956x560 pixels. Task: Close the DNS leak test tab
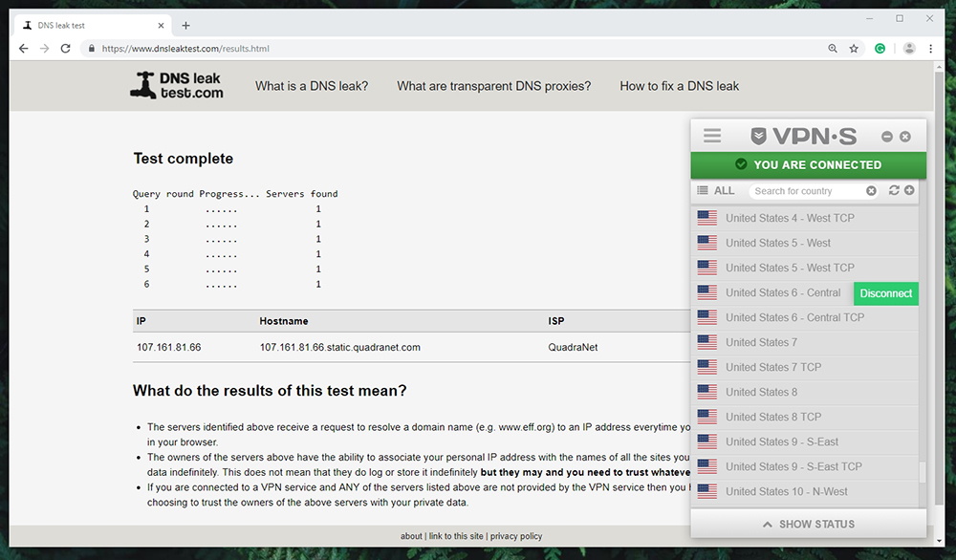161,26
